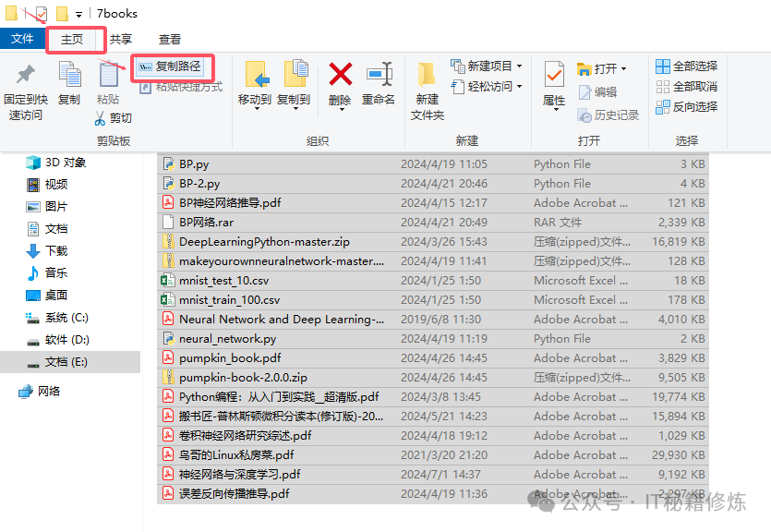Viewport: 771px width, 532px height.
Task: Click the Cut scissors icon
Action: 101,118
